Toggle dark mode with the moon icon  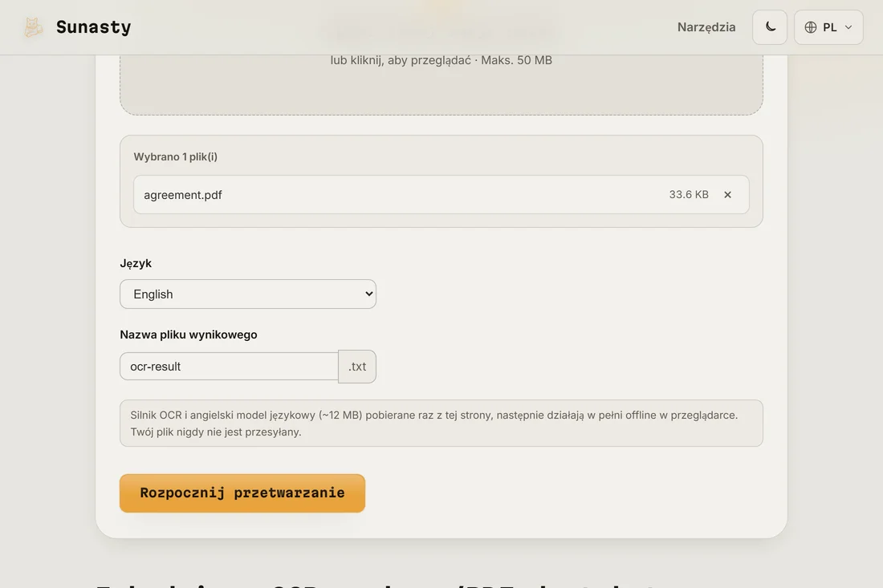coord(770,27)
